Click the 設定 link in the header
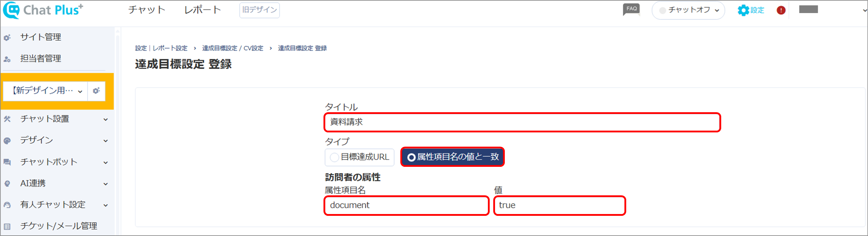 [757, 10]
